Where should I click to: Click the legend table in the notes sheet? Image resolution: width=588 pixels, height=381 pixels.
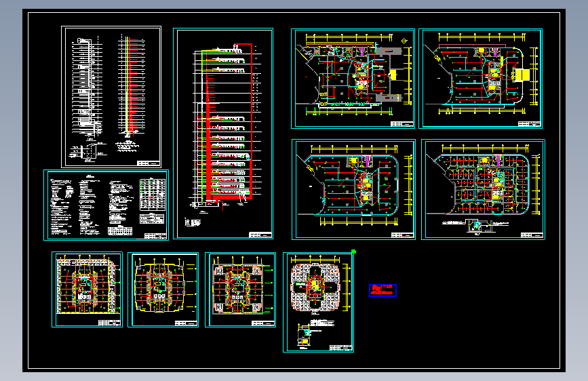(152, 195)
